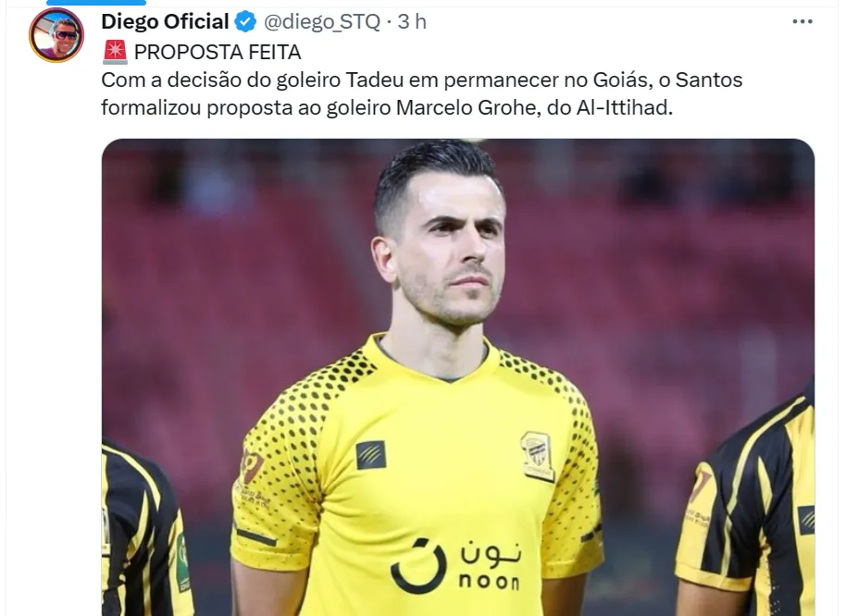Click the kit brand logo on the jersey chest

click(x=371, y=455)
